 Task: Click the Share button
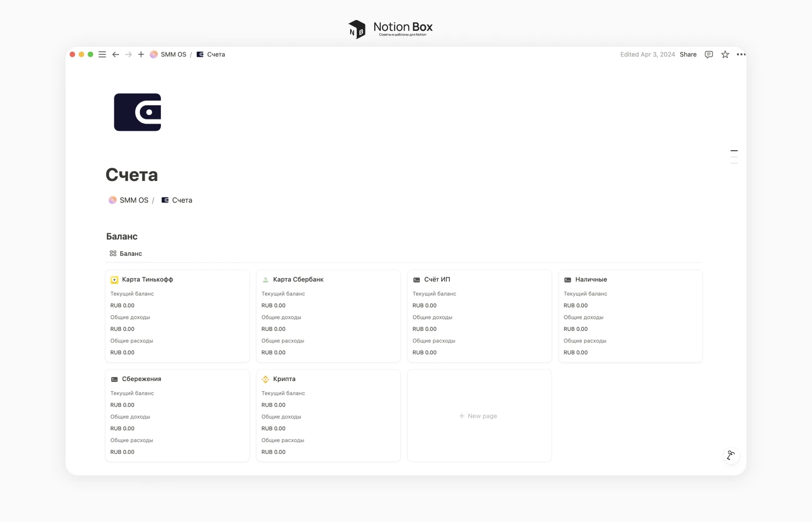[688, 54]
